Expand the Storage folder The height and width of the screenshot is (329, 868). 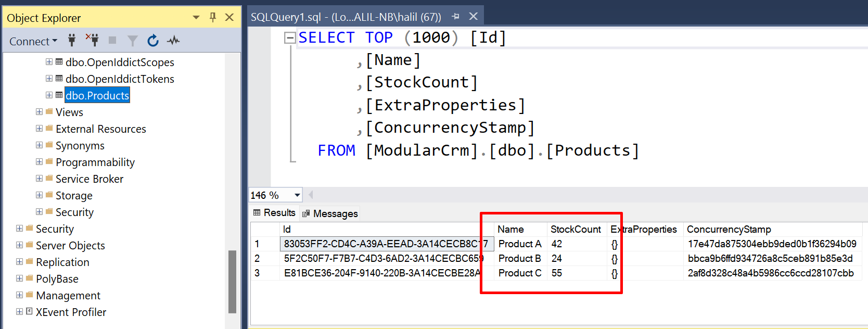pos(39,195)
